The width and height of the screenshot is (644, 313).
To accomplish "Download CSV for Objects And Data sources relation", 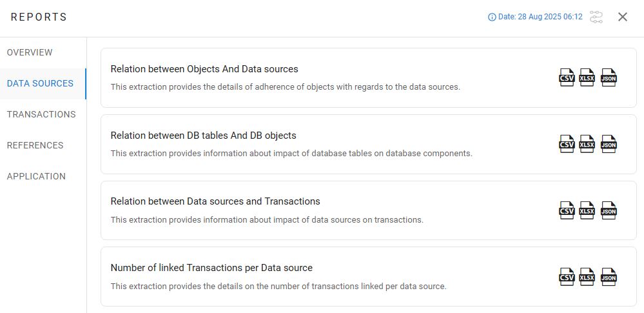I will [567, 77].
